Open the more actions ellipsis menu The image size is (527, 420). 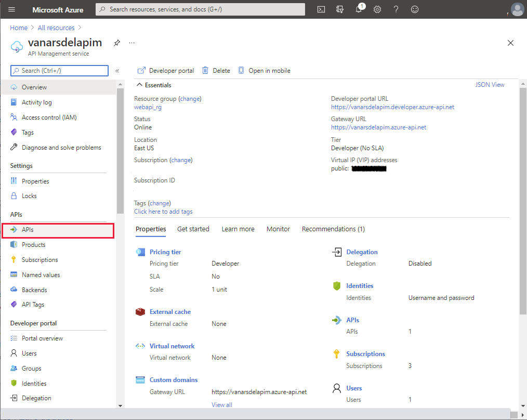(x=131, y=43)
